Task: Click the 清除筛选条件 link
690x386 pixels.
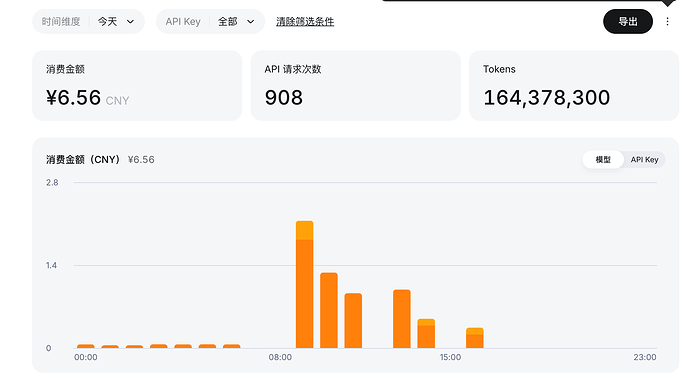Action: (x=305, y=22)
